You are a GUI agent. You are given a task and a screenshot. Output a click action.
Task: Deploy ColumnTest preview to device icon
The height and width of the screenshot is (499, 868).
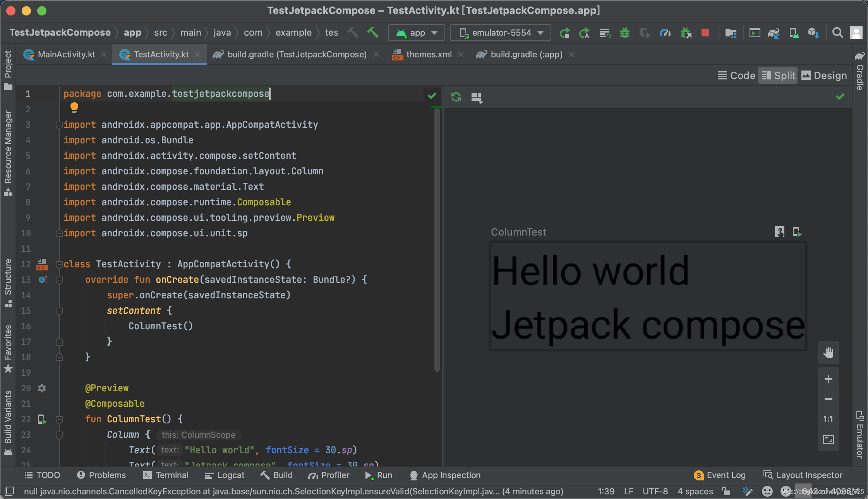point(797,232)
